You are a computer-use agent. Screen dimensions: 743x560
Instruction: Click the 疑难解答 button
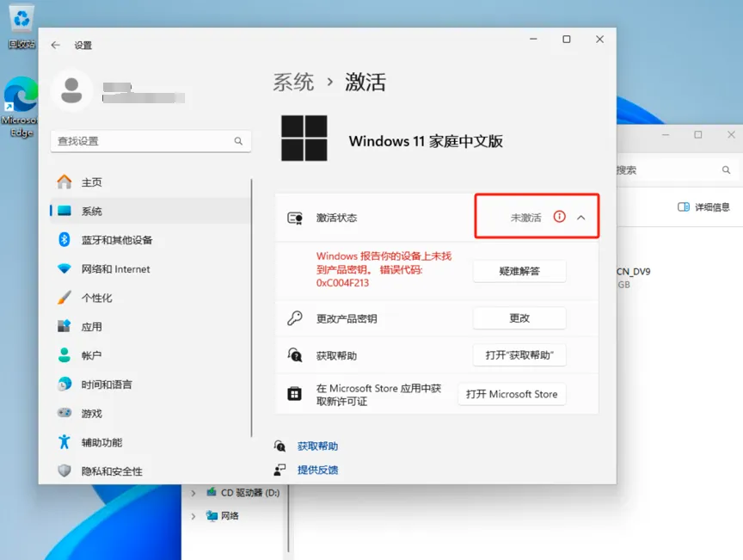tap(519, 271)
